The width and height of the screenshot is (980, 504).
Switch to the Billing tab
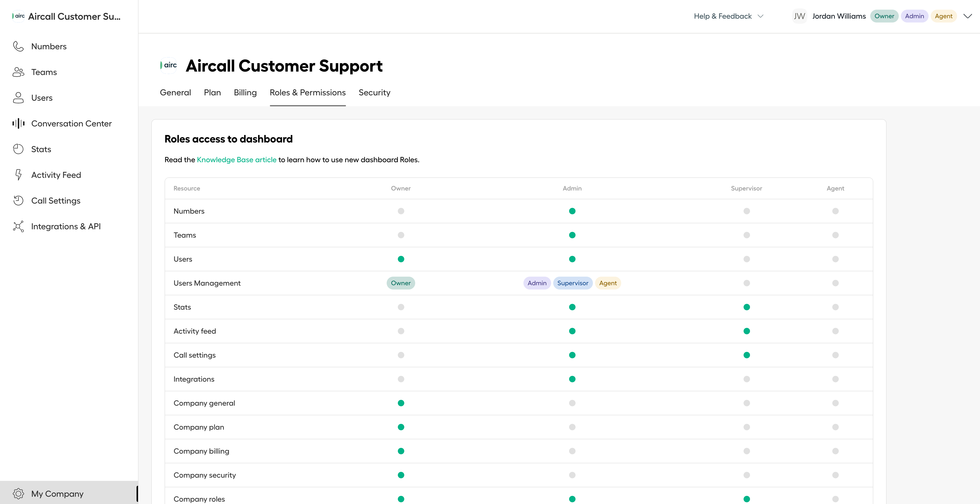[x=245, y=92]
